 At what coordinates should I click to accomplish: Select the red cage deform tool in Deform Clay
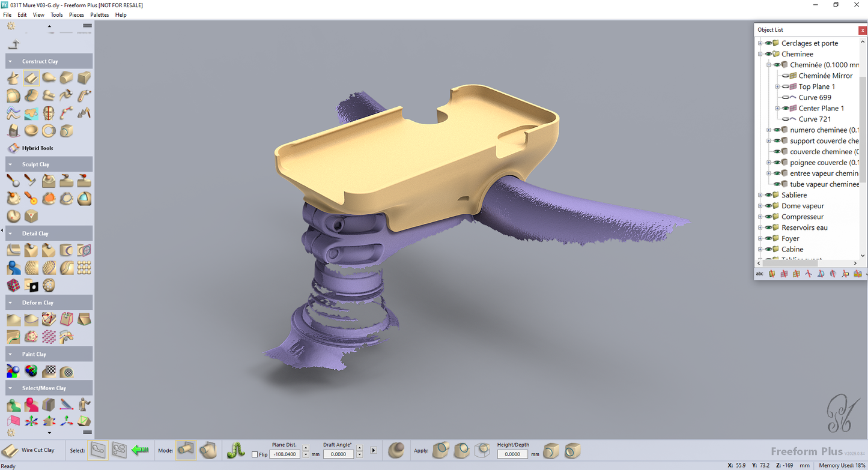point(67,319)
